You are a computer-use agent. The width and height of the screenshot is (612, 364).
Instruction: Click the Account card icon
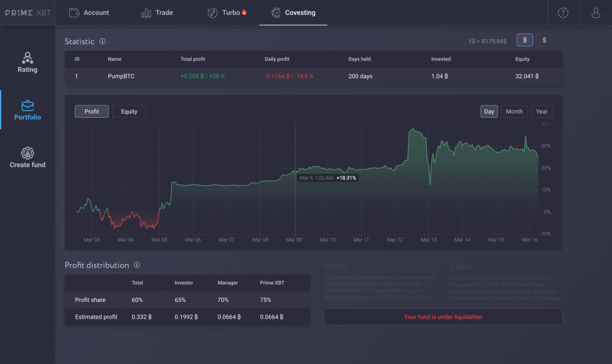(x=74, y=12)
